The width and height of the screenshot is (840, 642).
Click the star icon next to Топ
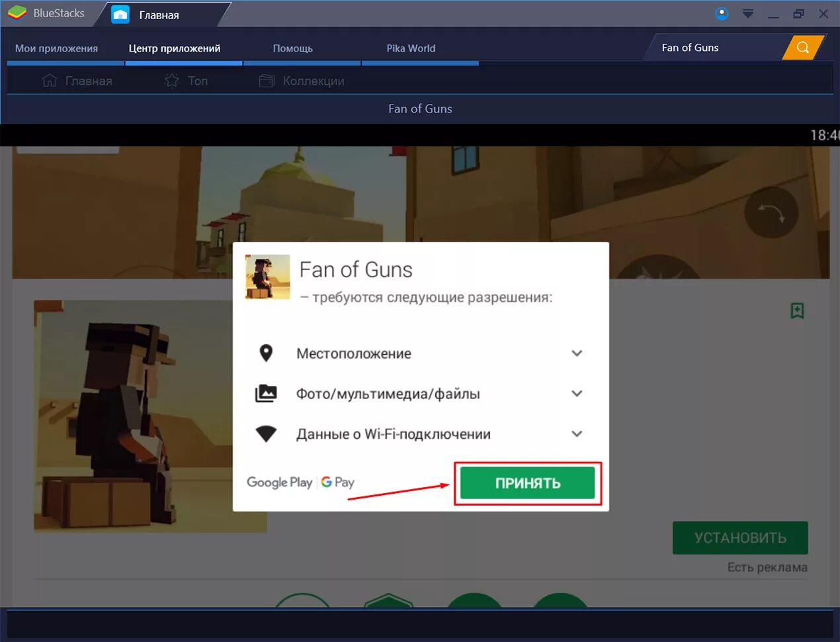click(x=172, y=81)
